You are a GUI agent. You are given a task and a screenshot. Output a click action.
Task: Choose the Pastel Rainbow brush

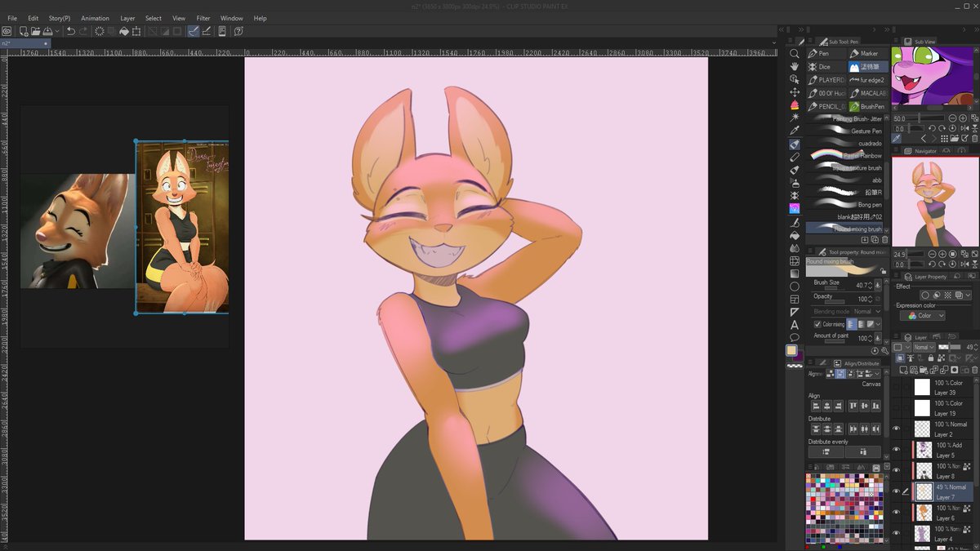(845, 155)
